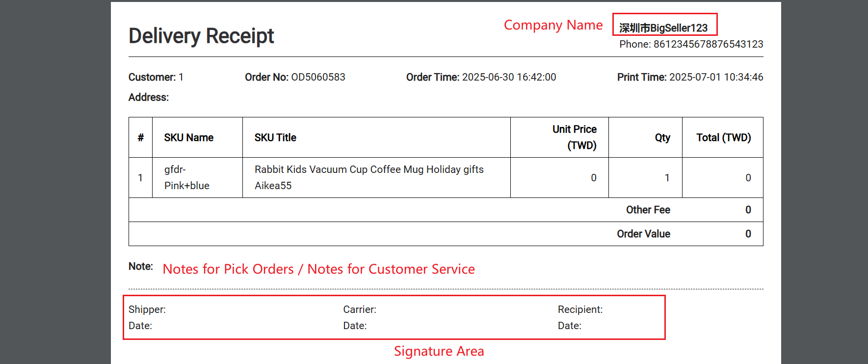868x364 pixels.
Task: Click the Shipper signature field
Action: (147, 309)
